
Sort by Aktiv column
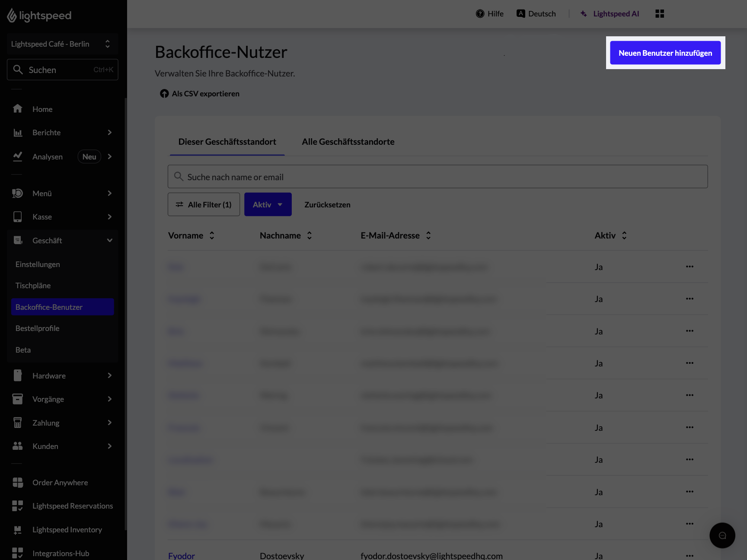(x=624, y=235)
